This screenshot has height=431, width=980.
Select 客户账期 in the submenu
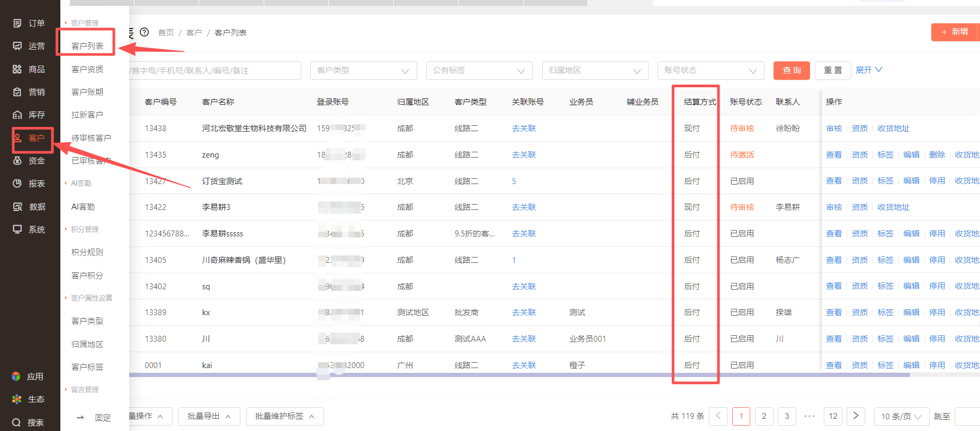coord(87,92)
